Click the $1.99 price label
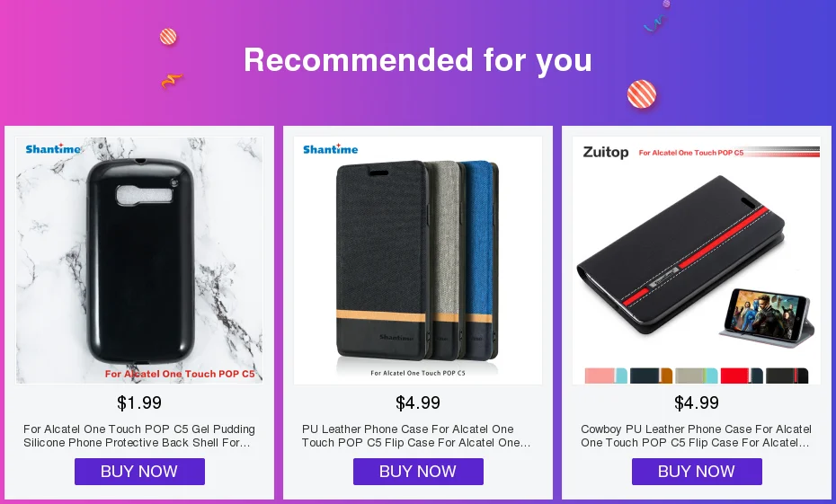 coord(139,402)
